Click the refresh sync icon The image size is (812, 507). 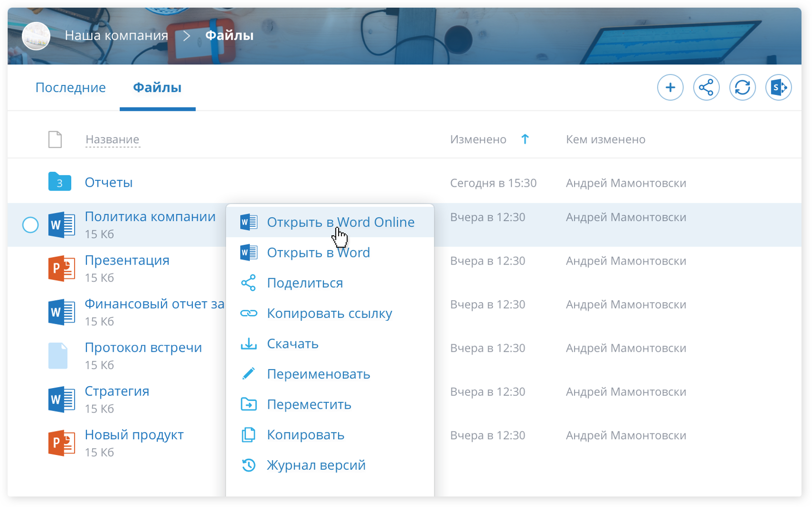click(742, 87)
